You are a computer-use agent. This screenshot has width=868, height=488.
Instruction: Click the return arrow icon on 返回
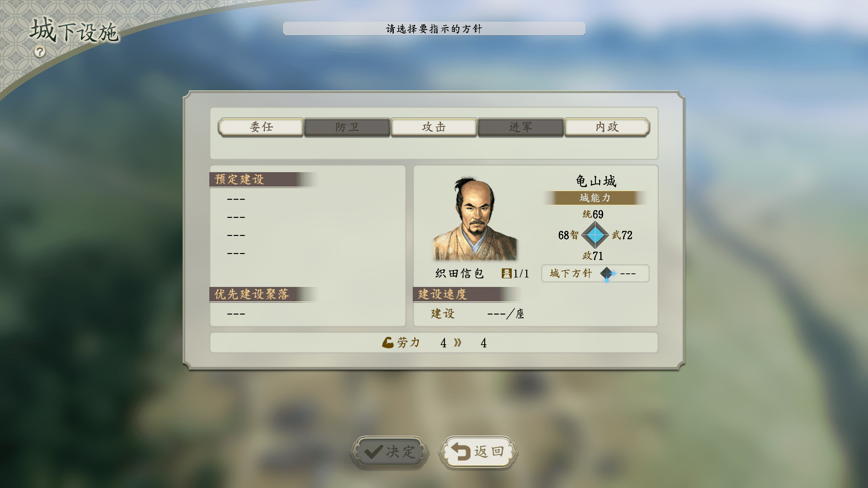[x=461, y=451]
